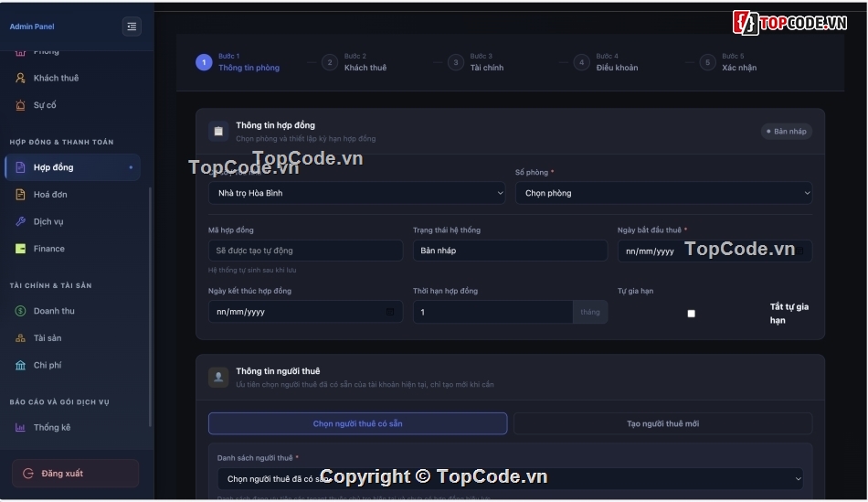Viewport: 868px width, 502px height.
Task: Open Chi phí sidebar item
Action: point(72,365)
